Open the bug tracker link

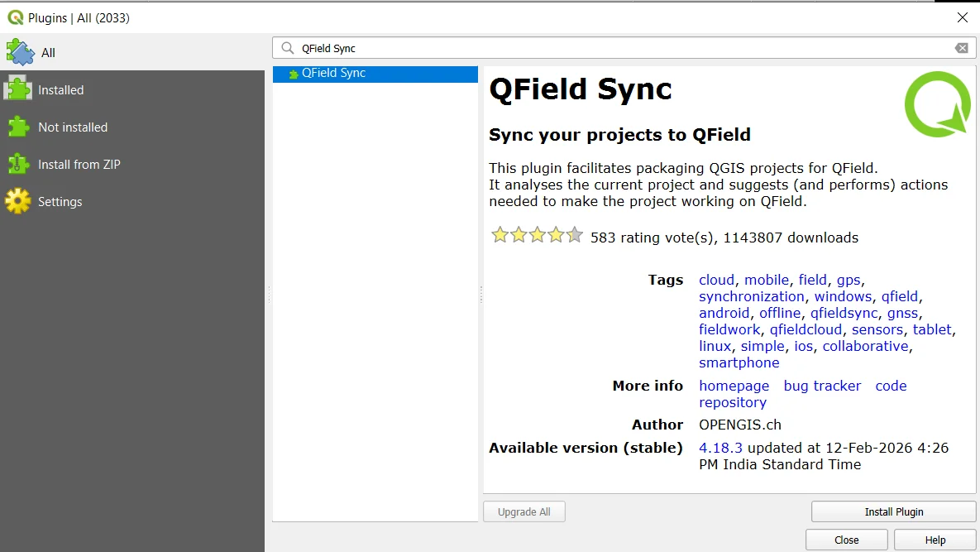[x=822, y=385]
